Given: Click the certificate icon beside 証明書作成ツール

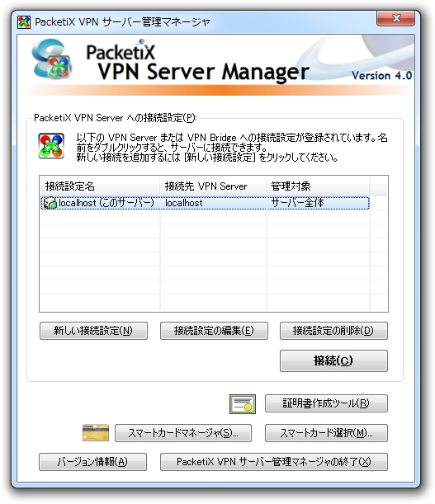Looking at the screenshot, I should (243, 404).
